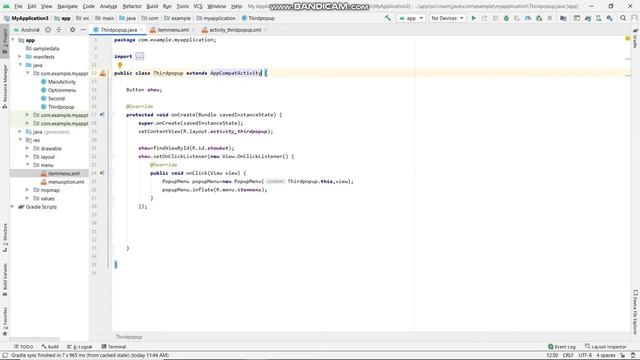Viewport: 640px width, 360px height.
Task: Open Device File Explorer side tab
Action: pos(636,312)
